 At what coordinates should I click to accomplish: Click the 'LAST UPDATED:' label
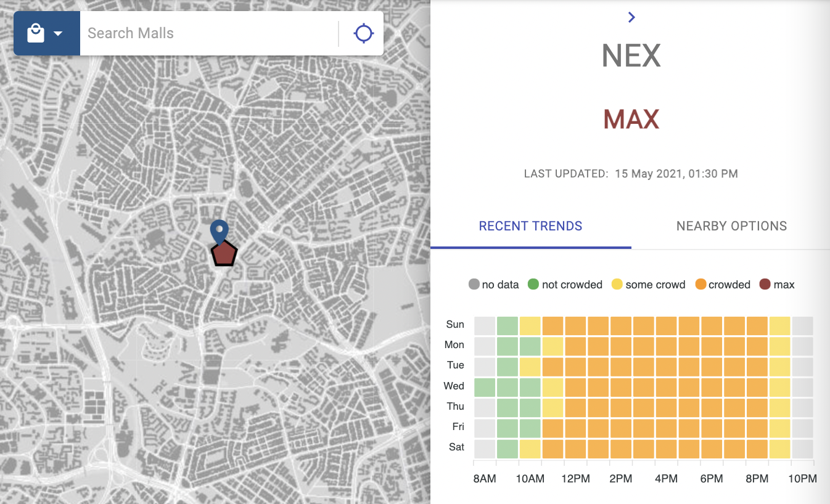point(566,174)
